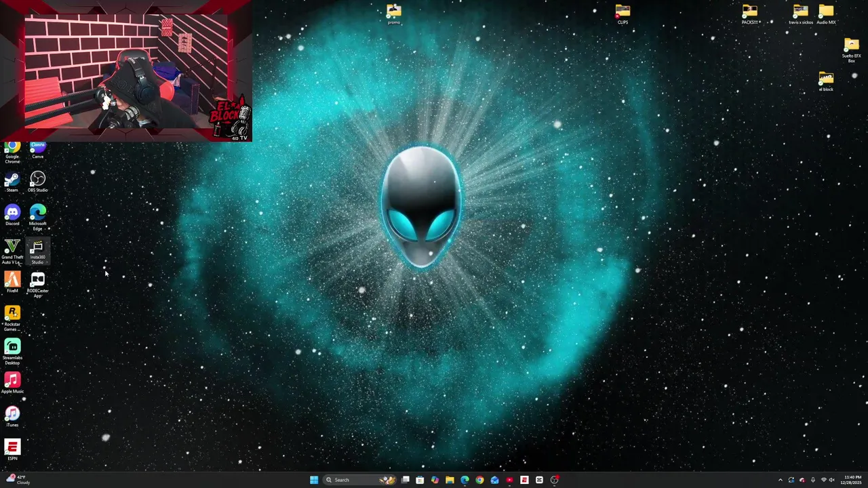This screenshot has height=488, width=868.
Task: Click the webcam overlay in corner
Action: [x=126, y=71]
